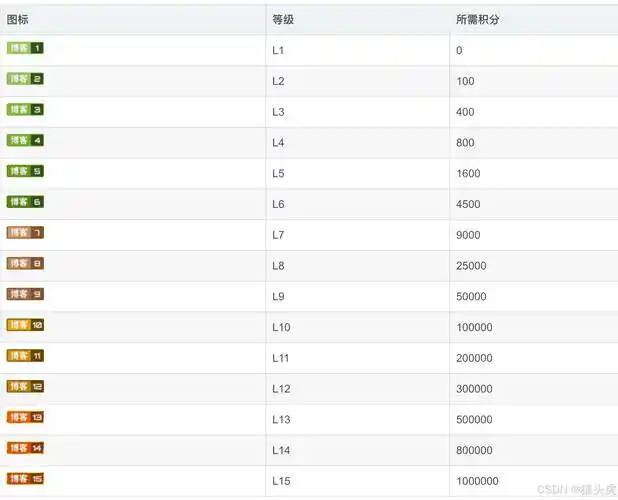Click the orange 博客 15 badge
The height and width of the screenshot is (500, 618).
pos(25,479)
